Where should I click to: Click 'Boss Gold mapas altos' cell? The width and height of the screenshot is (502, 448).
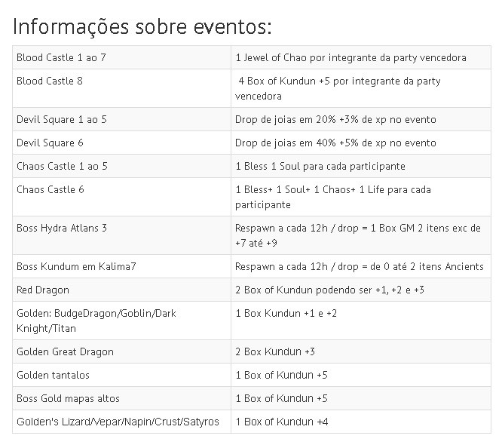[x=121, y=398]
